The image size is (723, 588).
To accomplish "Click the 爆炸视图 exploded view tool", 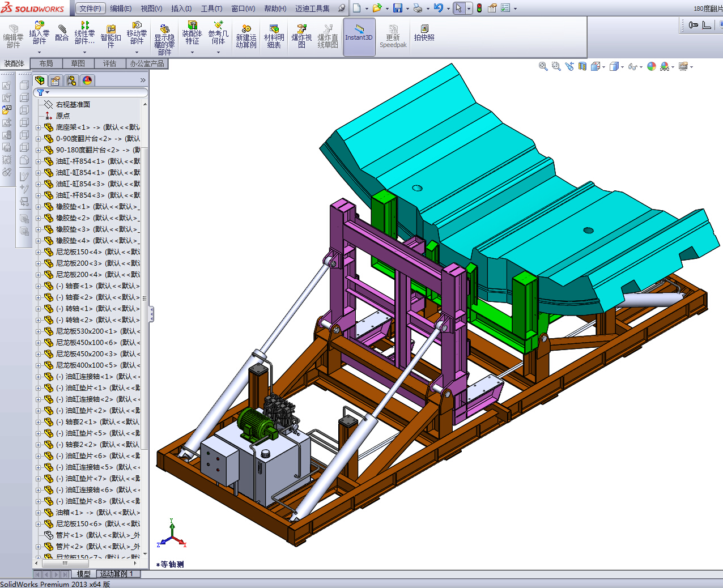I will click(301, 37).
